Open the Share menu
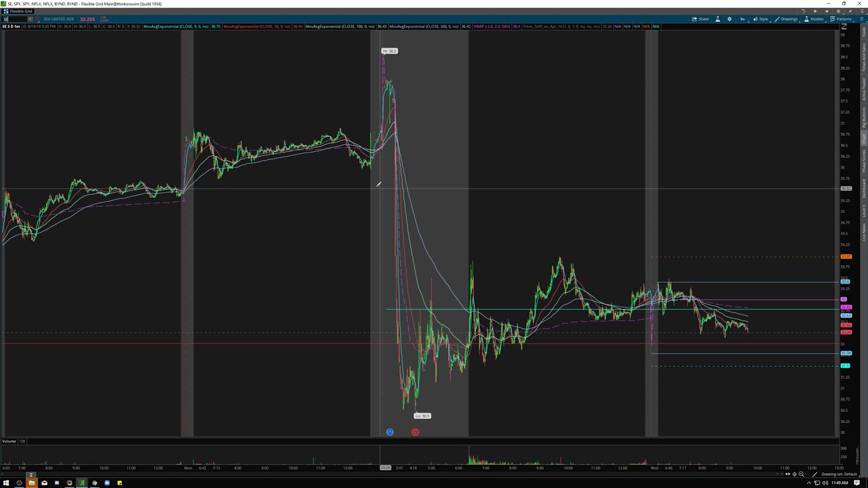 pos(700,19)
